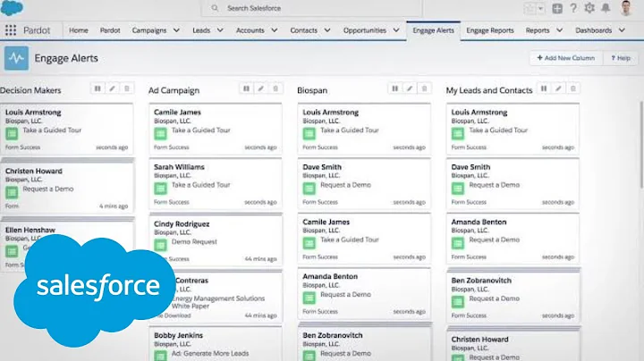The height and width of the screenshot is (361, 644).
Task: Edit the My Leads and Contacts column
Action: coord(558,88)
